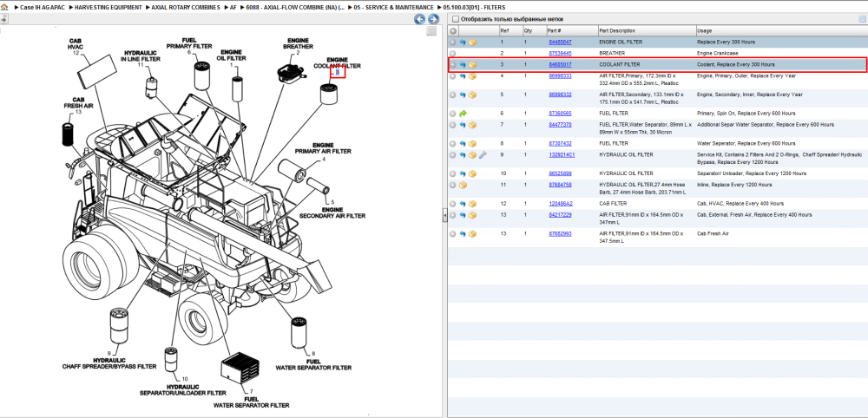Open part number link 1329214C1
This screenshot has width=868, height=418.
tap(562, 155)
